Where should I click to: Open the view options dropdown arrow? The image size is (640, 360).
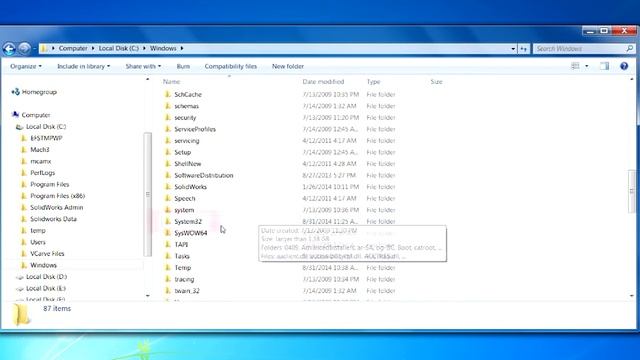[x=587, y=66]
